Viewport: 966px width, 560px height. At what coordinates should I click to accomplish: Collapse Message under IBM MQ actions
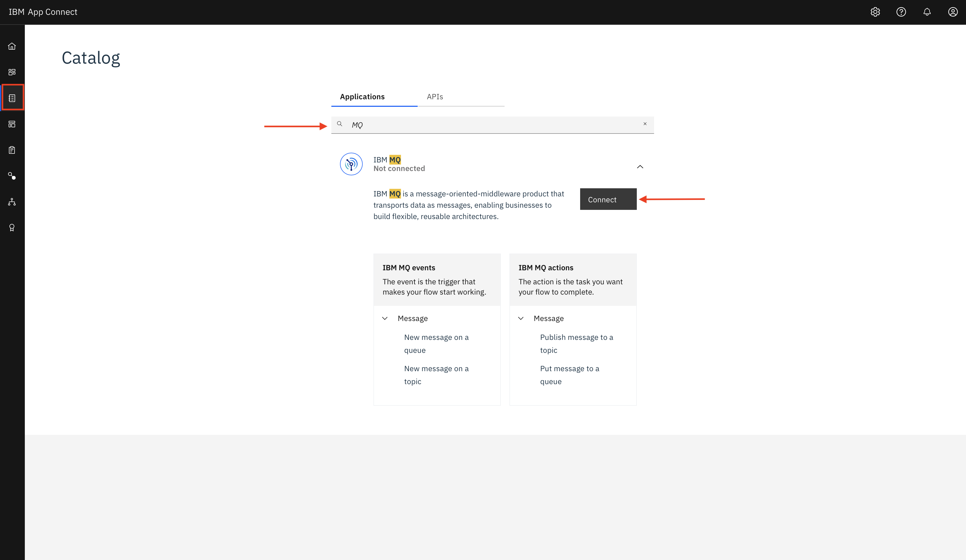pos(521,318)
